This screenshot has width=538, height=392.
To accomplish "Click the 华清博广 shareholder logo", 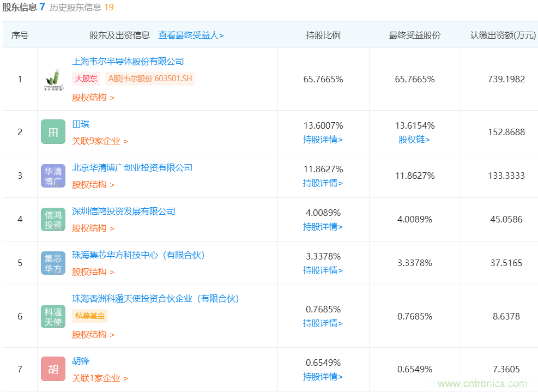I will pyautogui.click(x=52, y=176).
